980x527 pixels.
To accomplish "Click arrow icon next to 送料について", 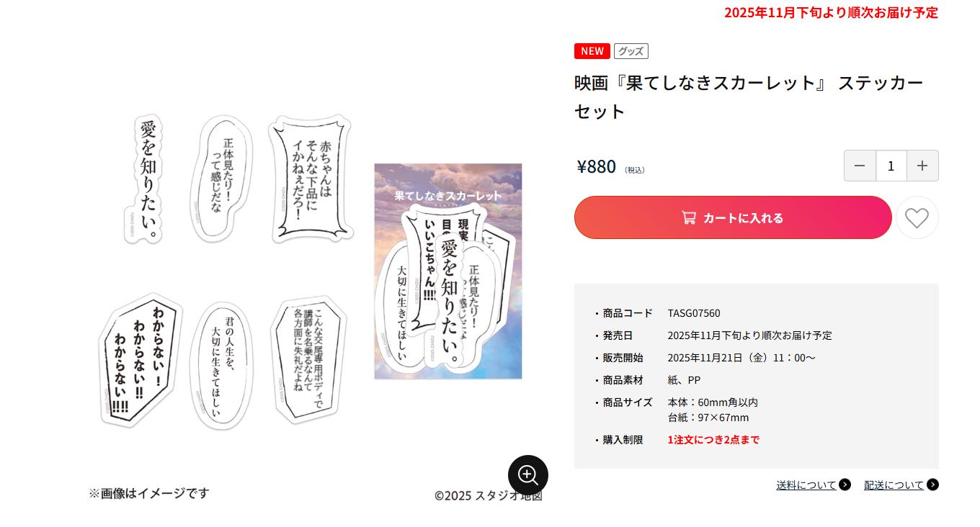I will pos(845,485).
